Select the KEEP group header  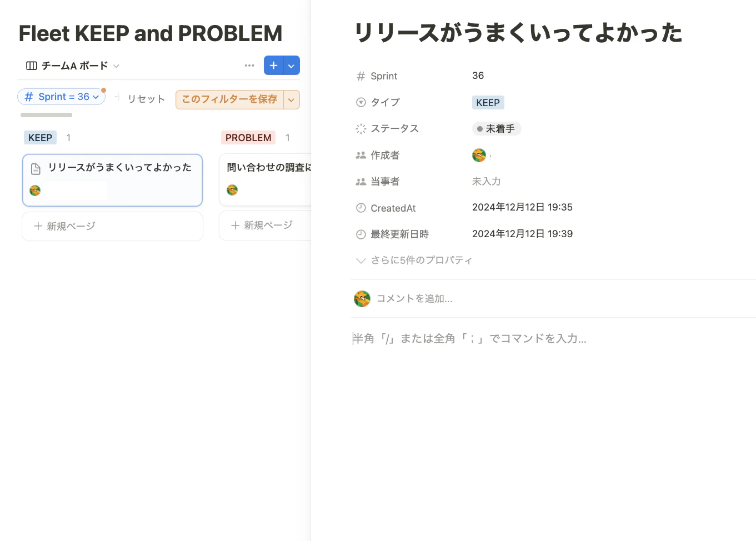(40, 137)
